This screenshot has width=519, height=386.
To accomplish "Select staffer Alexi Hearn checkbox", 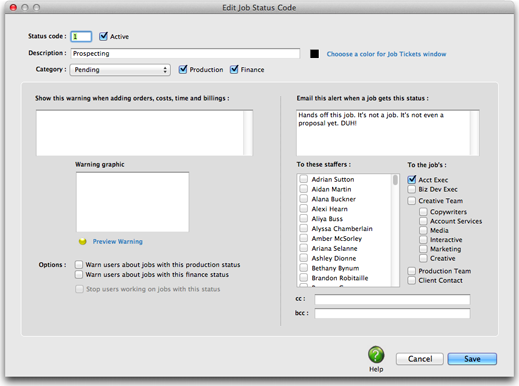I will 303,209.
